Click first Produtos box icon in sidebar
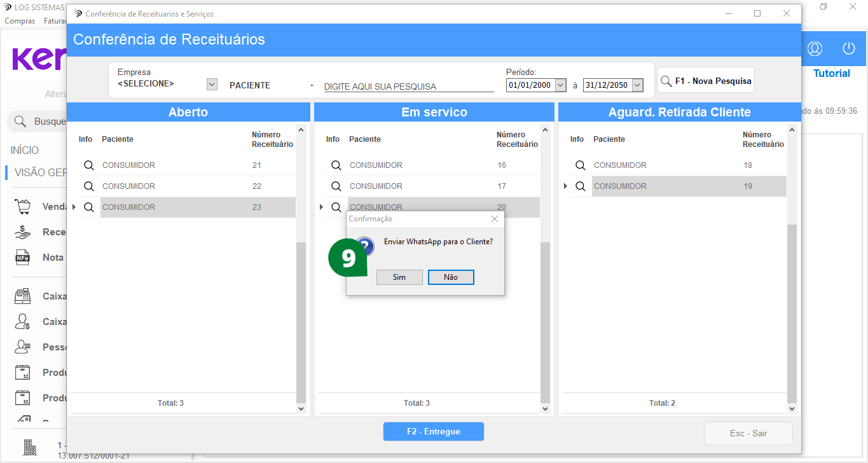The height and width of the screenshot is (463, 868). point(23,373)
